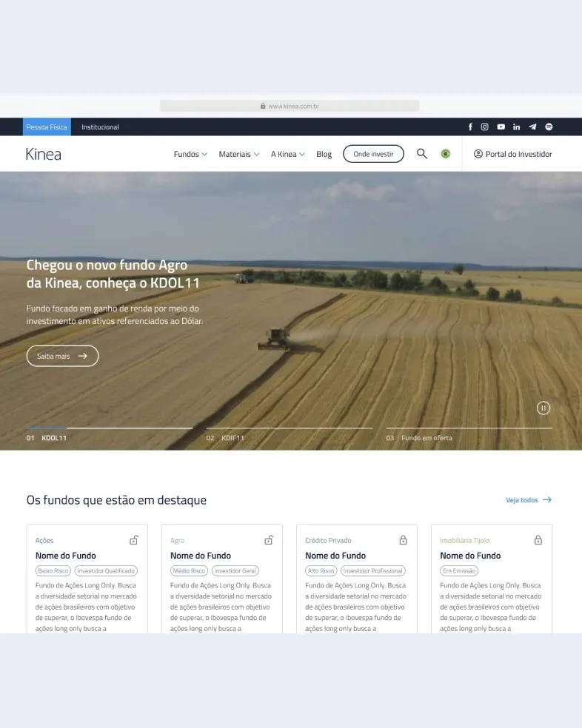Open the Blog menu item

324,154
